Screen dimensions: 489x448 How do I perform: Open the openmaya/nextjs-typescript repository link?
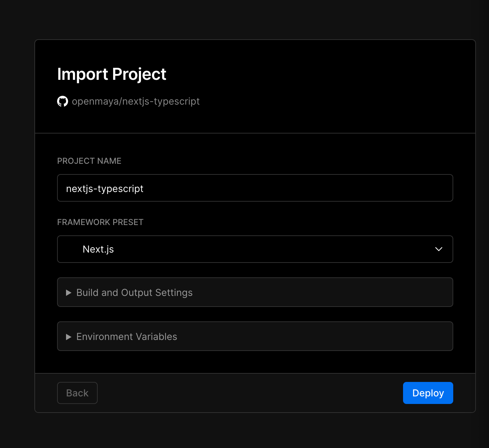click(135, 102)
